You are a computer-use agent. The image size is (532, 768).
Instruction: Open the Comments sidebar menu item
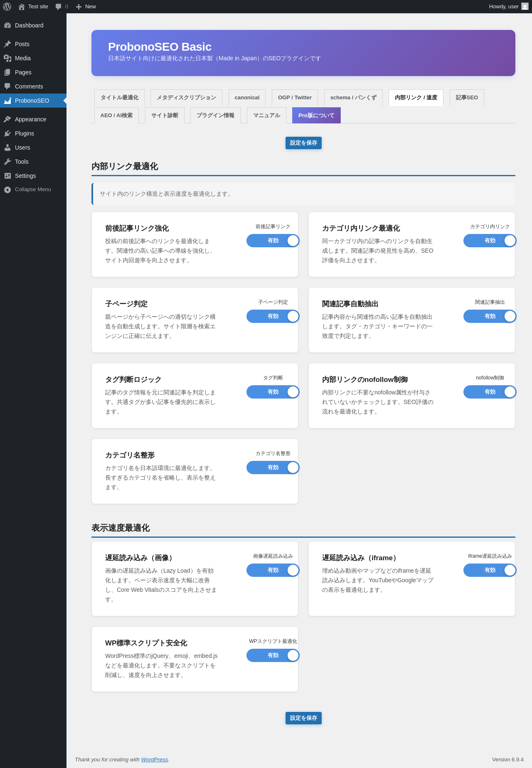[33, 86]
